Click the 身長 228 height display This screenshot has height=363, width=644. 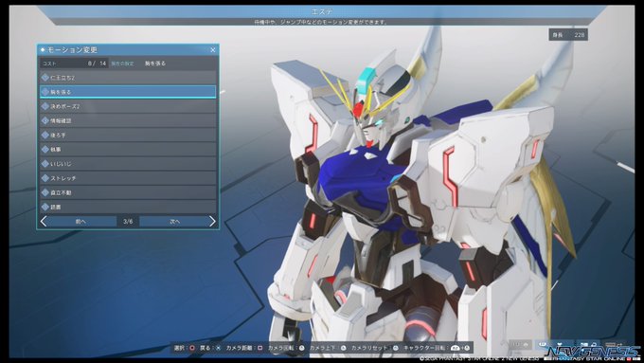point(568,35)
